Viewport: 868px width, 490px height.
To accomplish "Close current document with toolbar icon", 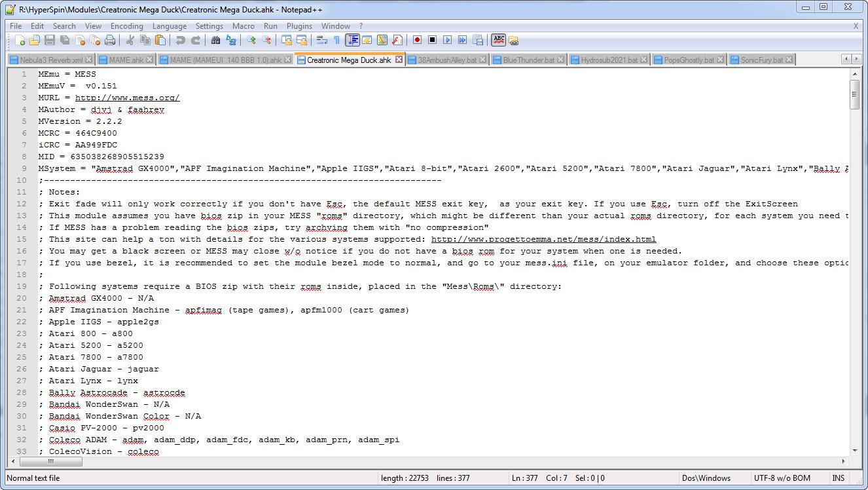I will (80, 40).
